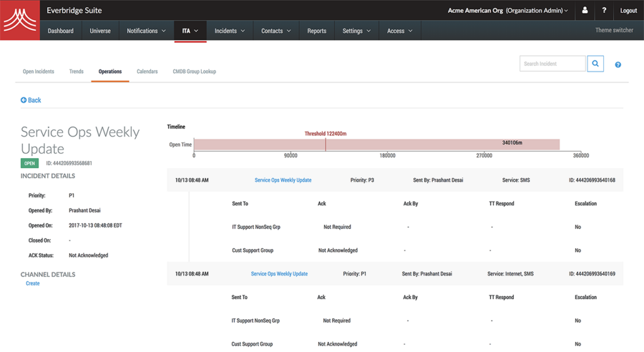Expand the Settings dropdown menu
Image resolution: width=644 pixels, height=352 pixels.
(x=356, y=31)
